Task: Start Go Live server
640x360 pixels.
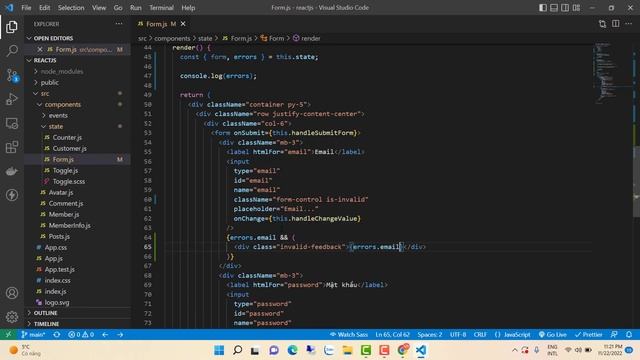Action: point(552,334)
